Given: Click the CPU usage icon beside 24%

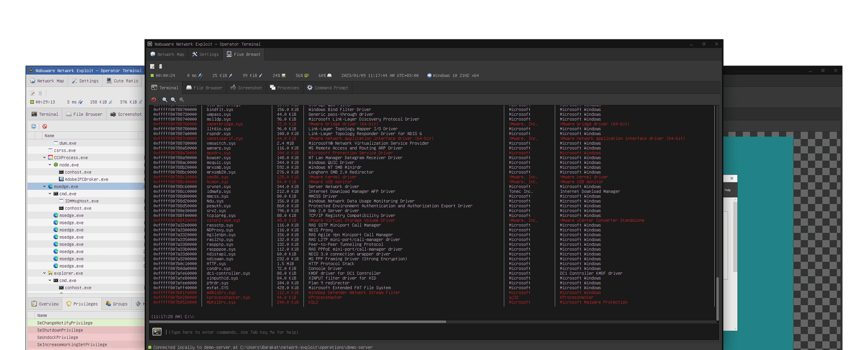Looking at the screenshot, I should point(284,75).
